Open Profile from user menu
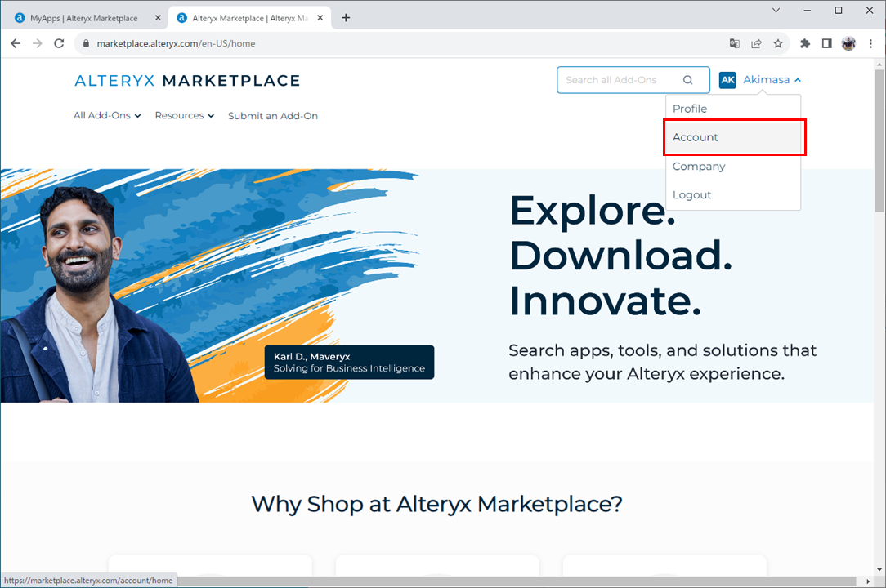 [690, 109]
